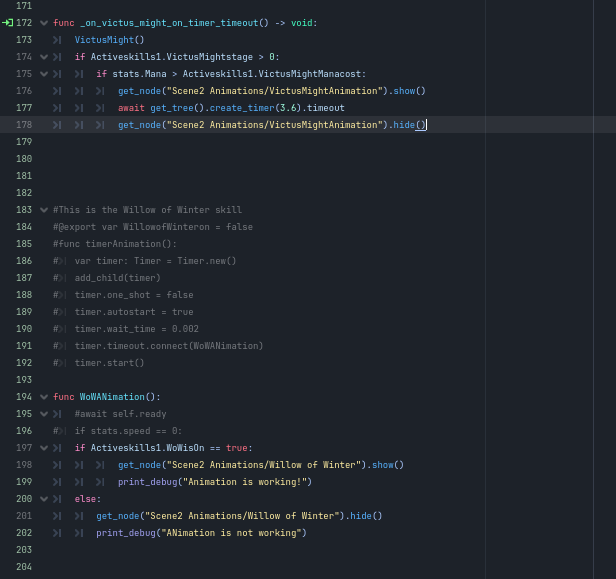This screenshot has width=616, height=579.
Task: Click the 'else' keyword on line 200
Action: (85, 499)
